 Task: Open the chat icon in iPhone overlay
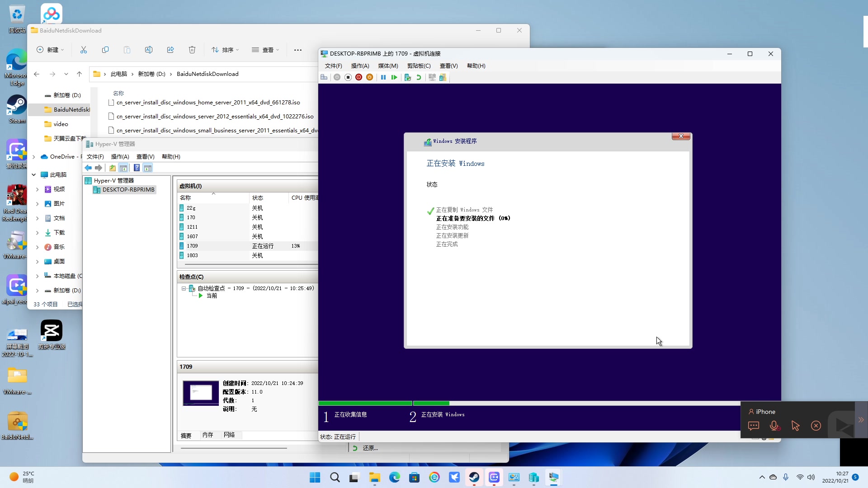click(x=754, y=426)
